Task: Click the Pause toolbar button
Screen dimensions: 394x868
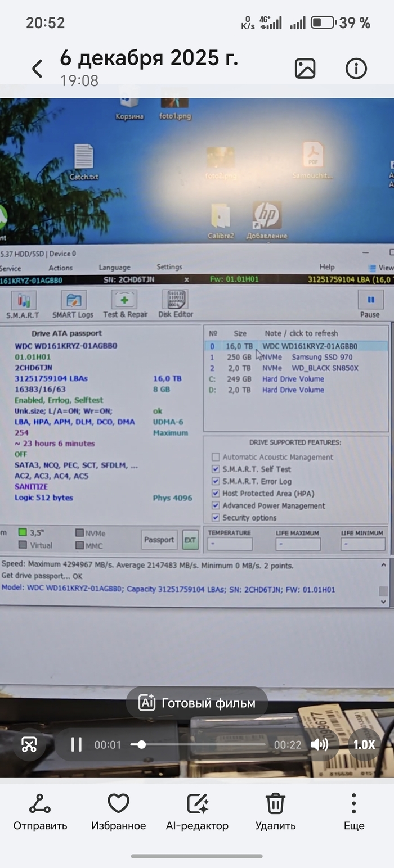Action: [370, 305]
